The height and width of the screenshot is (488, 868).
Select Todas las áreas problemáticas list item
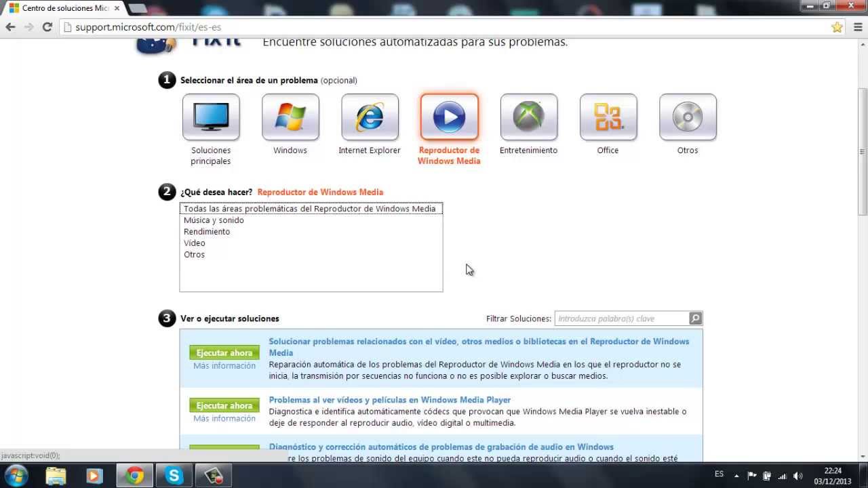click(311, 209)
